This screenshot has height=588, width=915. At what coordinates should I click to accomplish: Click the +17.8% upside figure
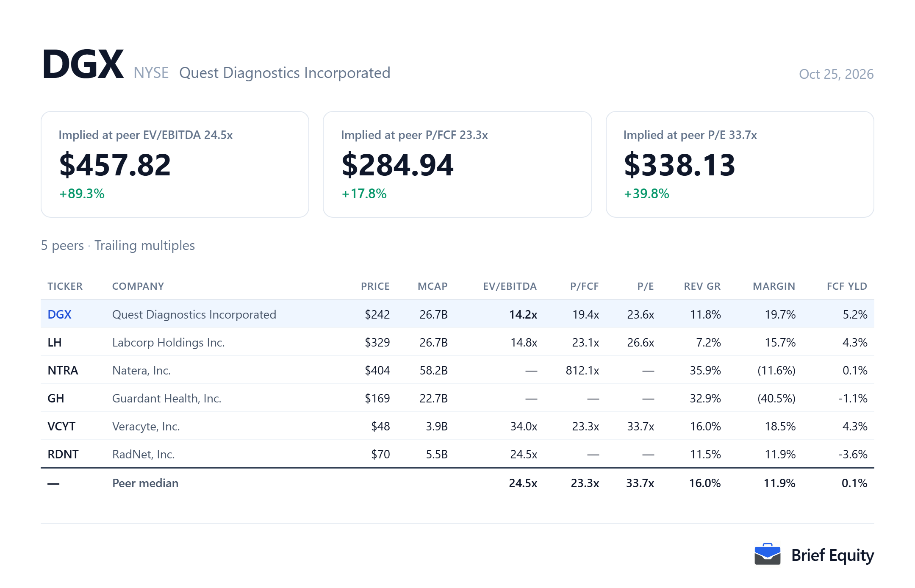click(364, 194)
